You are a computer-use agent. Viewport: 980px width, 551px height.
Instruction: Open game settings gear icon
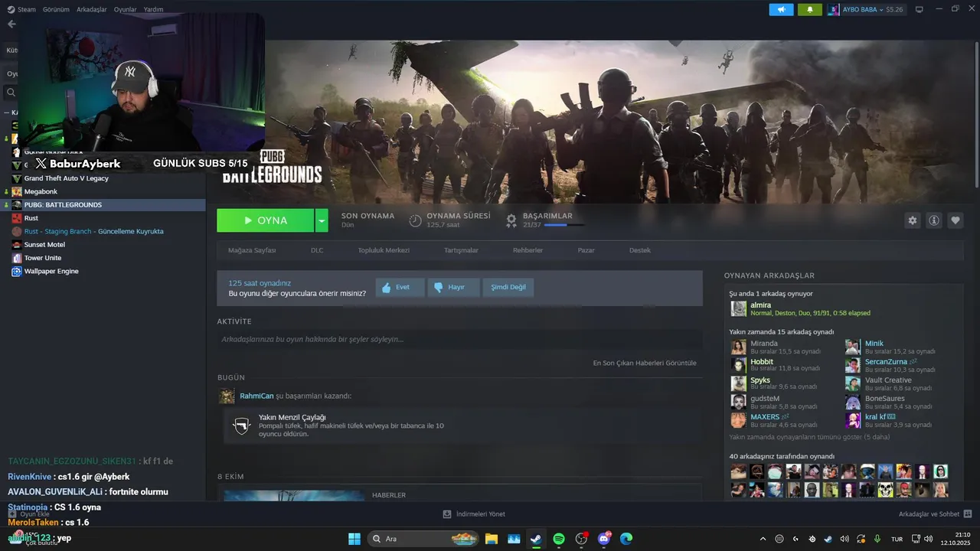(x=912, y=220)
